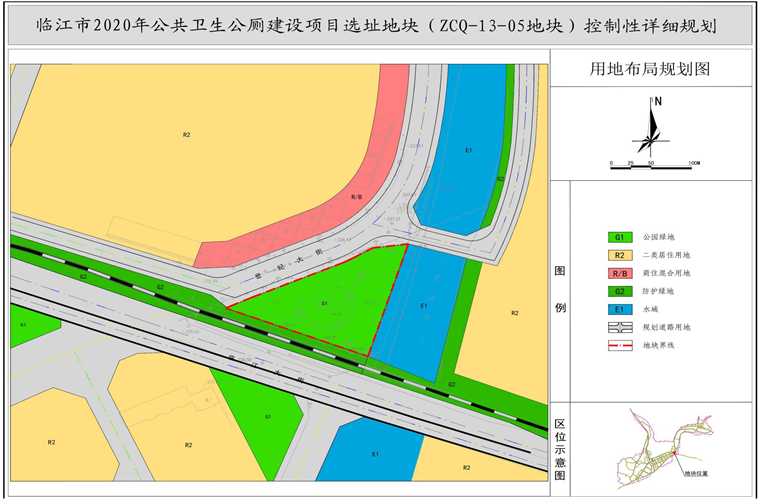This screenshot has height=499, width=760.
Task: Pick the pink R/B legend swatch
Action: click(620, 273)
